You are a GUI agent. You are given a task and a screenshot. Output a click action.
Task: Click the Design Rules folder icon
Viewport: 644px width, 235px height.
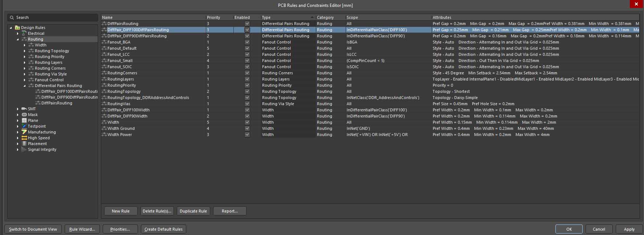17,28
